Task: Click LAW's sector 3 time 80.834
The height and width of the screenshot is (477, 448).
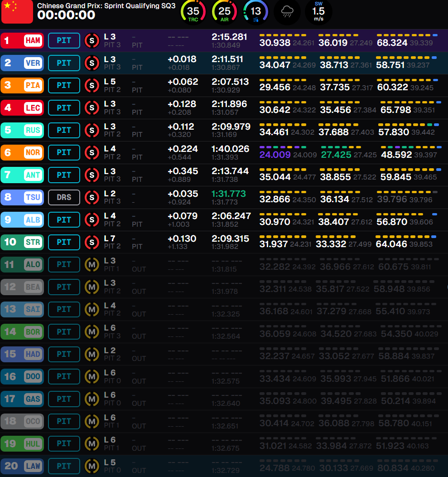Action: pyautogui.click(x=392, y=468)
